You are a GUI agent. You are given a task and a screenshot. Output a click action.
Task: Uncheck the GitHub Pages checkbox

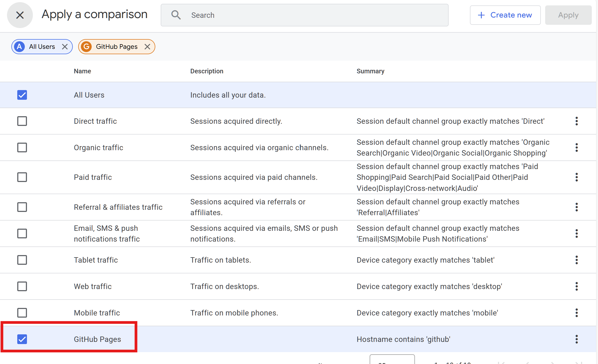point(22,339)
